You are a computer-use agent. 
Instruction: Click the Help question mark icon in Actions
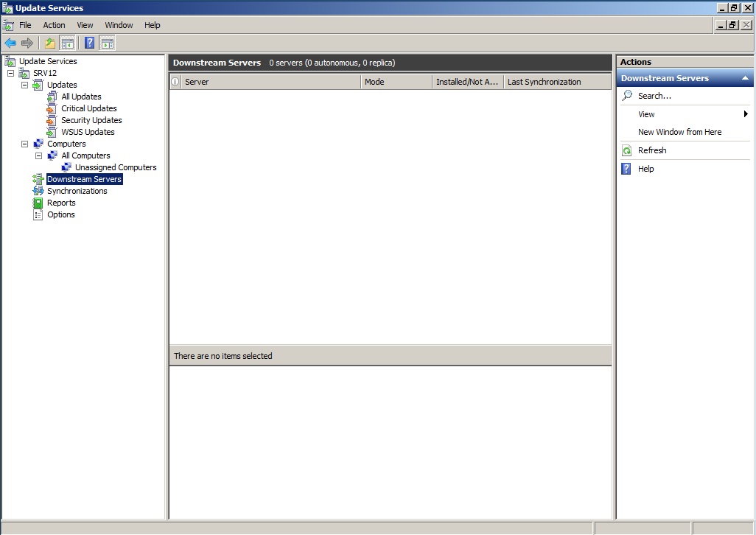(626, 169)
